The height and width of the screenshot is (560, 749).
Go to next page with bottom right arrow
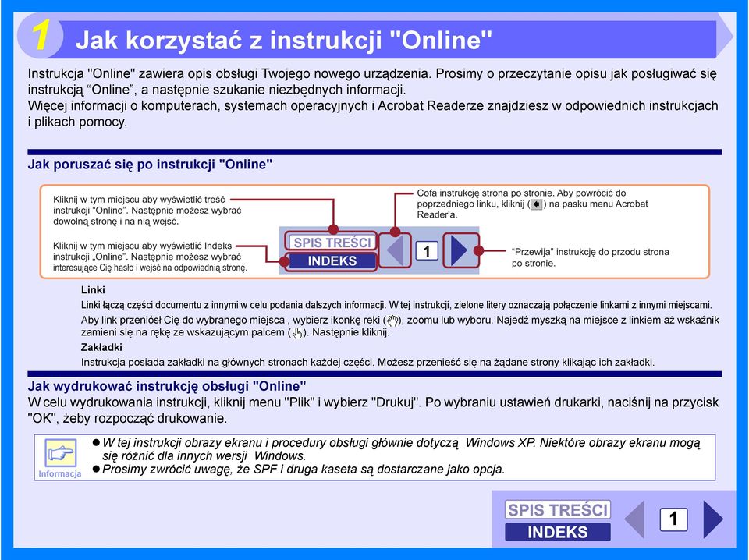point(713,519)
